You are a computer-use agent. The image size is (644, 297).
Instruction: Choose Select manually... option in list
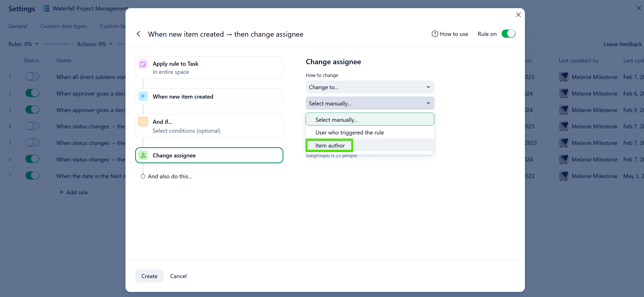click(x=370, y=119)
